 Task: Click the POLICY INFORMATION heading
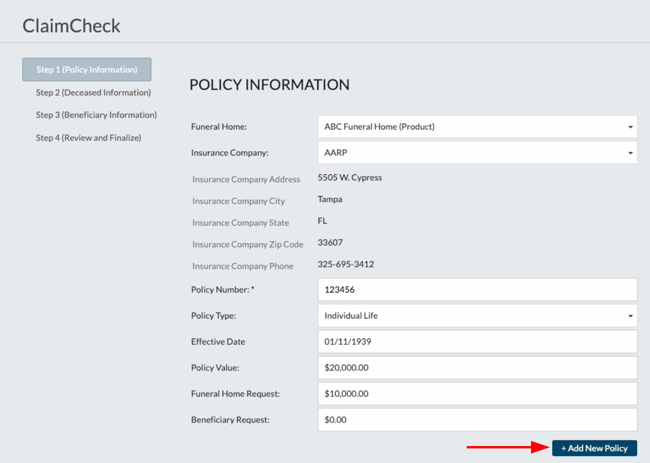[x=269, y=85]
